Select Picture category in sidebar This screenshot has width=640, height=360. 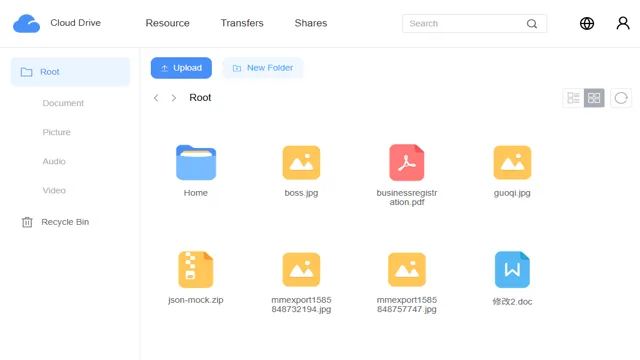56,132
